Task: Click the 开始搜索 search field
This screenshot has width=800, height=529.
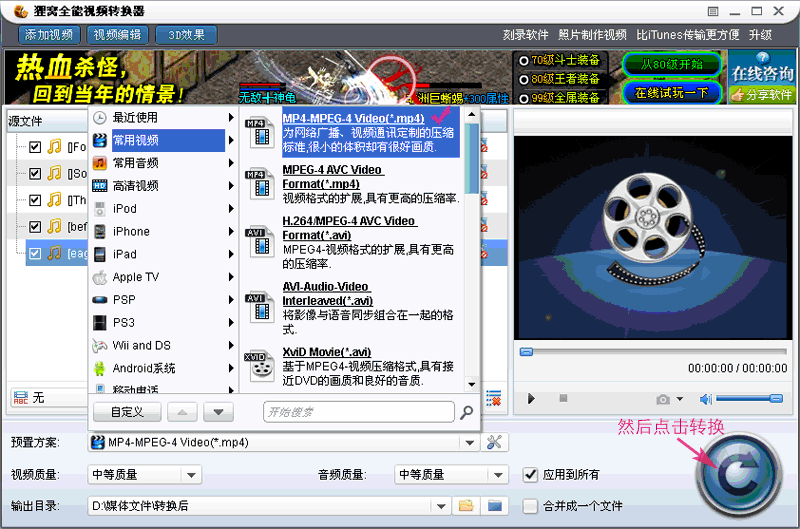Action: (359, 412)
